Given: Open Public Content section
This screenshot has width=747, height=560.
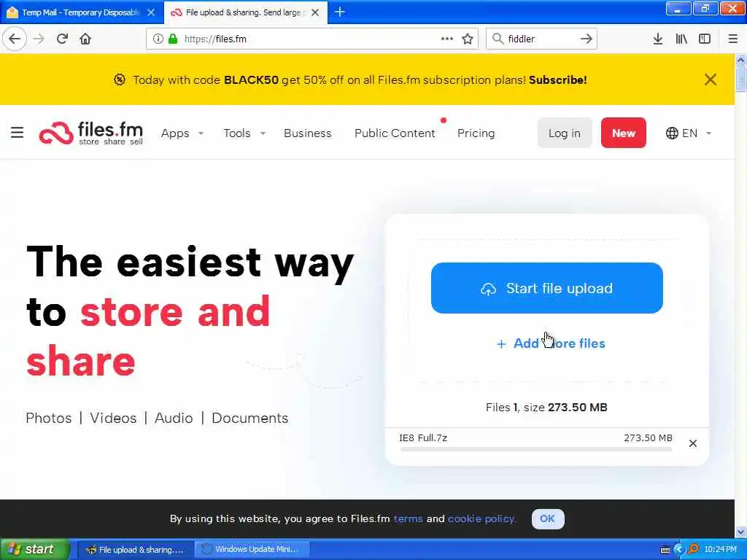Looking at the screenshot, I should (x=395, y=133).
